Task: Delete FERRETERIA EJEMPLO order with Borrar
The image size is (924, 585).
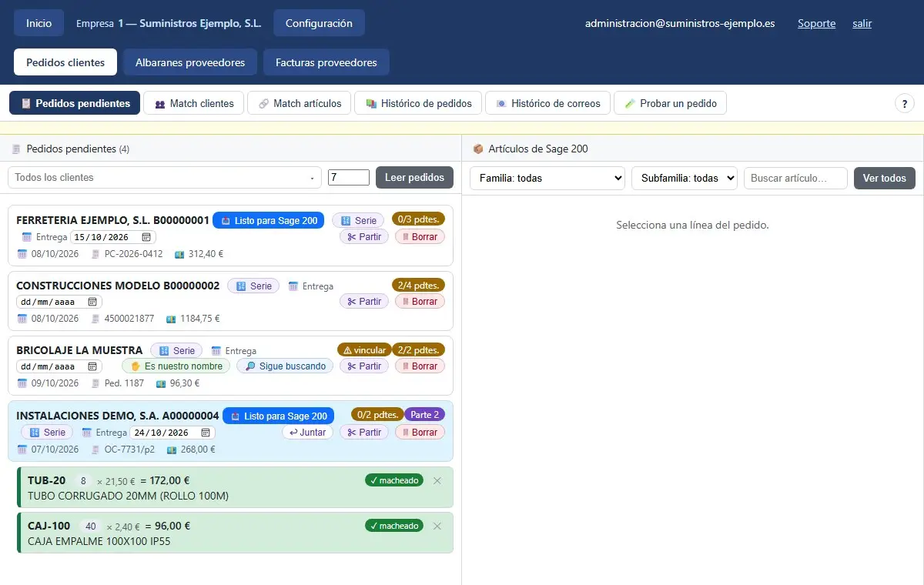Action: click(420, 237)
